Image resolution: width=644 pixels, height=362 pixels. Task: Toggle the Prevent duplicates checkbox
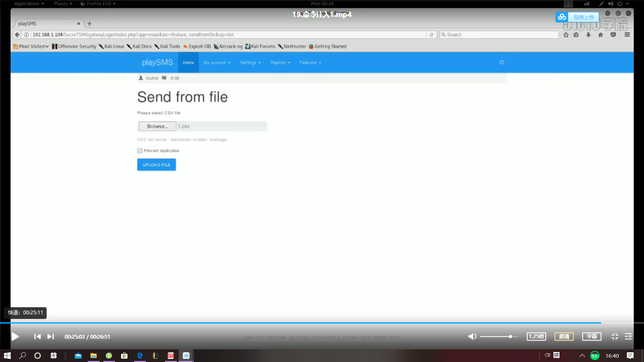139,150
